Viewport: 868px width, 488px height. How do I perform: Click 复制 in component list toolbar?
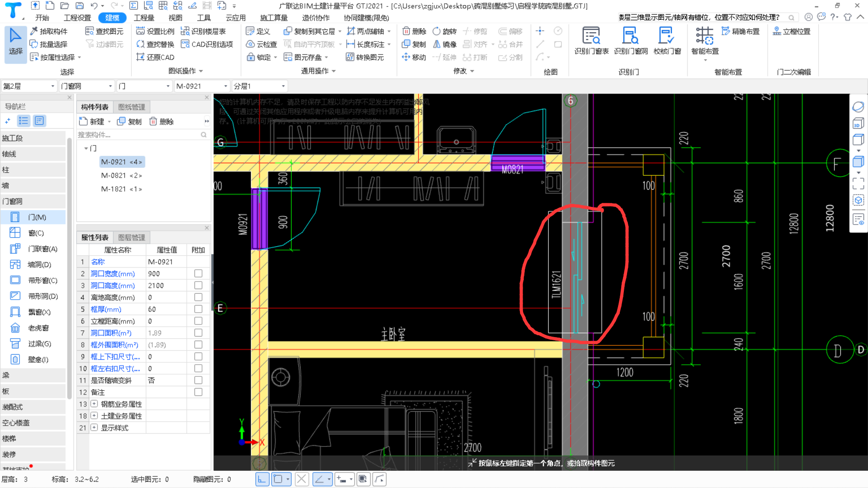[x=129, y=122]
